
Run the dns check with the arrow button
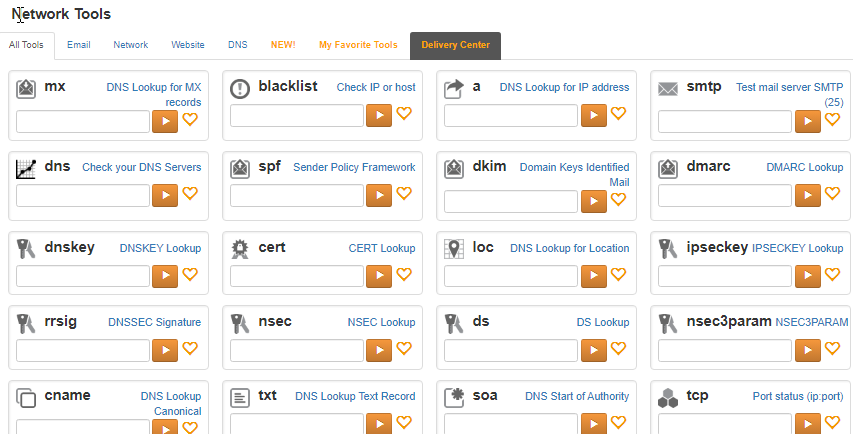pyautogui.click(x=164, y=194)
